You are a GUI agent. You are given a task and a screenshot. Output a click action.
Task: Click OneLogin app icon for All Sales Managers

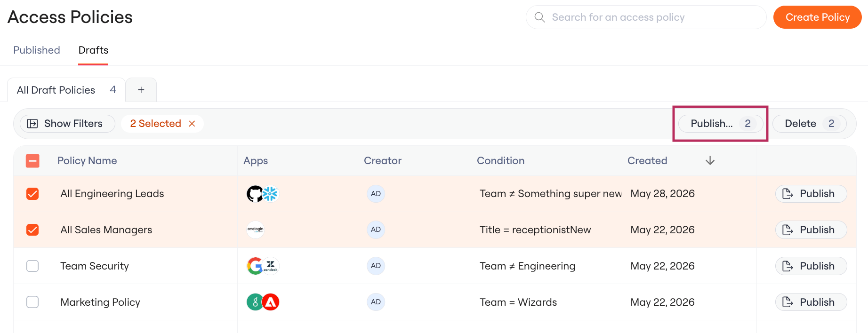(256, 230)
